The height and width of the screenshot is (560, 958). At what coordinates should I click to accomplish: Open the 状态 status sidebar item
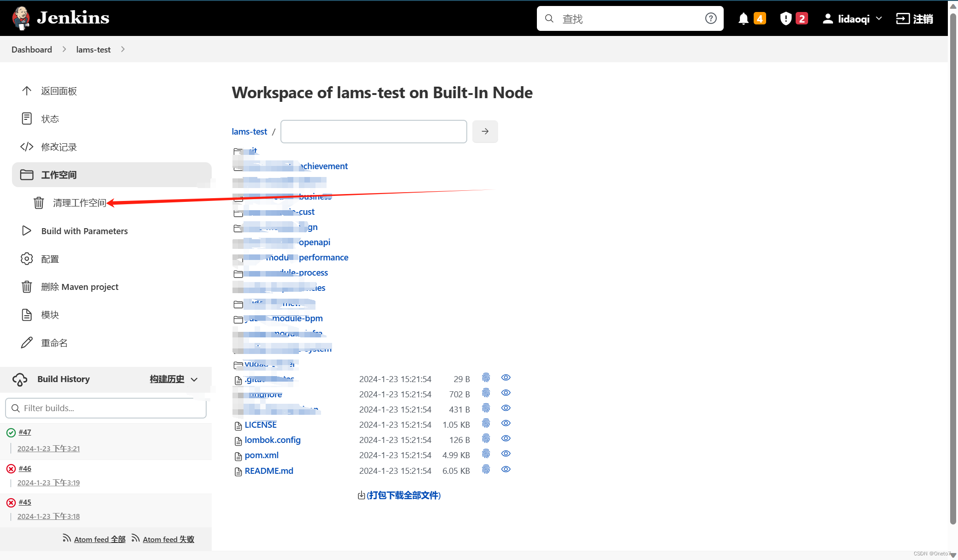point(51,118)
